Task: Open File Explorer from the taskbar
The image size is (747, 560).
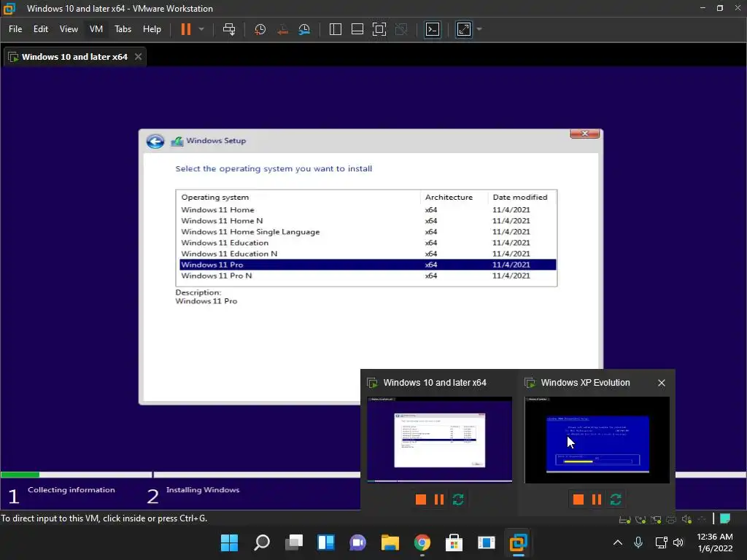Action: click(390, 542)
